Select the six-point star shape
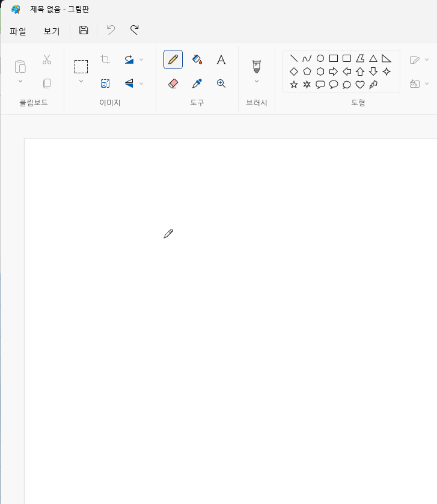437x504 pixels. [x=307, y=85]
